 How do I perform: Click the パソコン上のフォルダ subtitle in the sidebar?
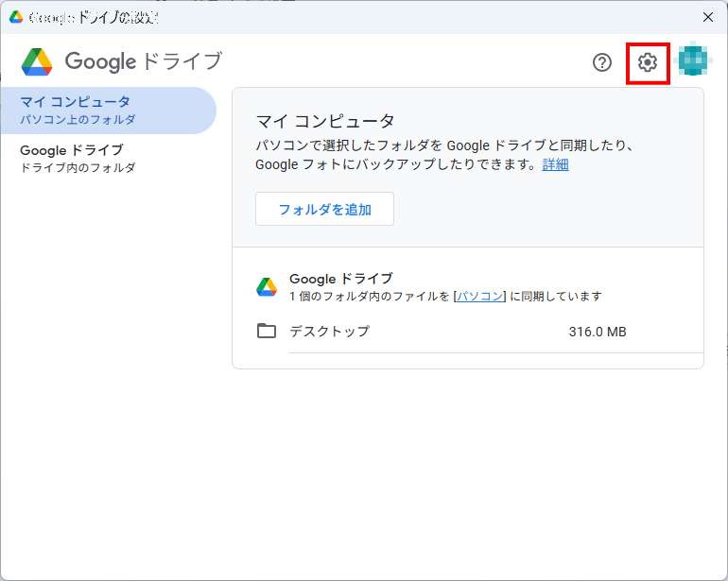[78, 120]
